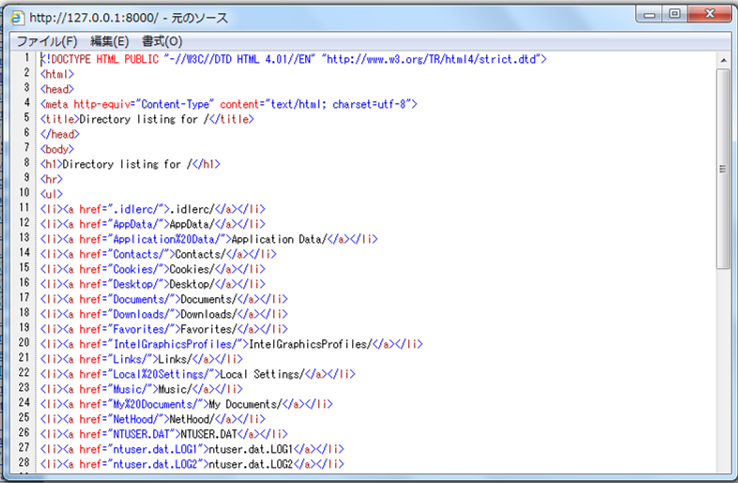The width and height of the screenshot is (738, 483).
Task: Open the 編集(E) menu
Action: [109, 41]
